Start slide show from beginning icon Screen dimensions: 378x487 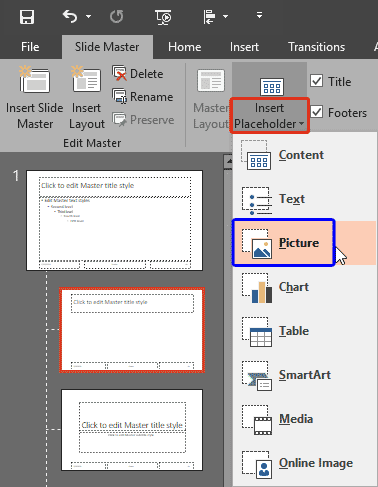pos(163,17)
